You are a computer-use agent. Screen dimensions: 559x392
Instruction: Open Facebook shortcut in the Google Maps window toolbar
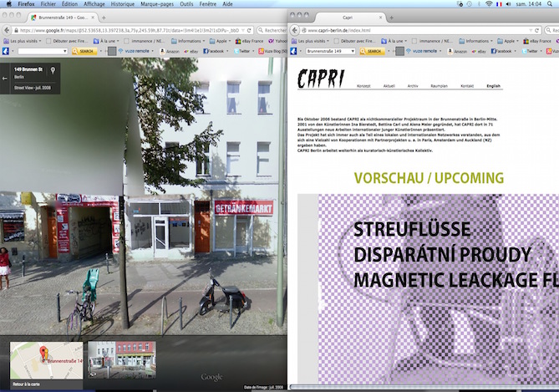[214, 51]
